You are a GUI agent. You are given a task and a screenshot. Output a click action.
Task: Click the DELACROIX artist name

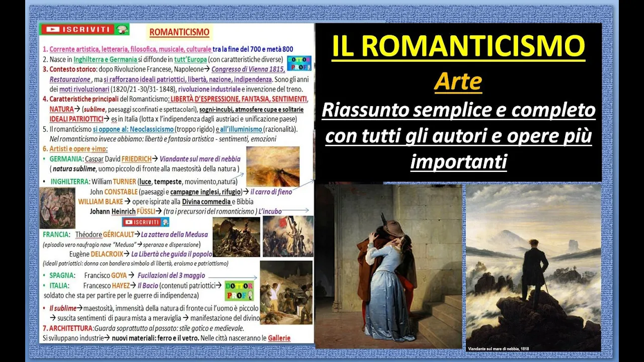[x=108, y=254]
